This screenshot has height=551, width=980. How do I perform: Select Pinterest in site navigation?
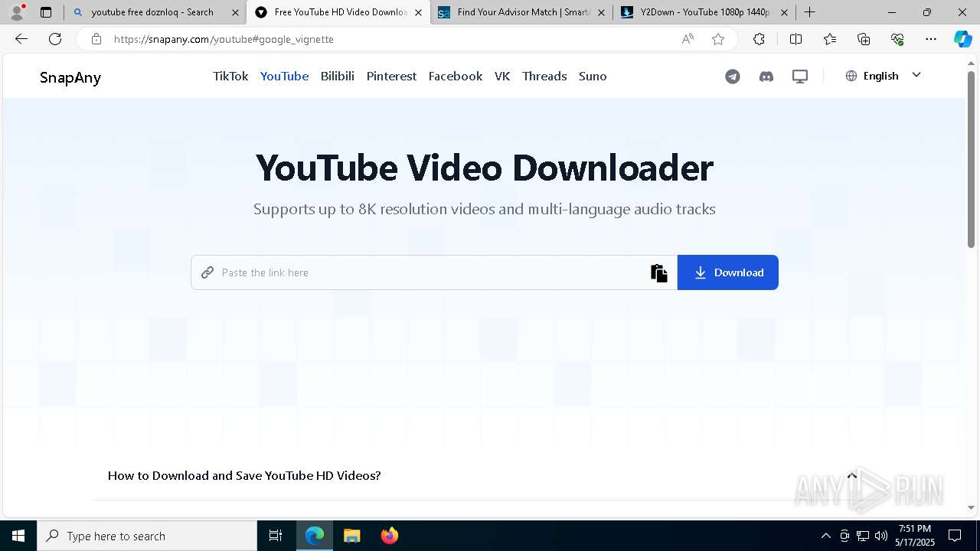tap(391, 76)
